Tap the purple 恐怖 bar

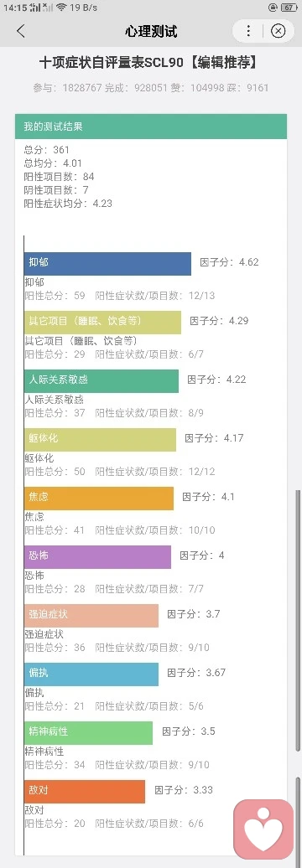97,557
